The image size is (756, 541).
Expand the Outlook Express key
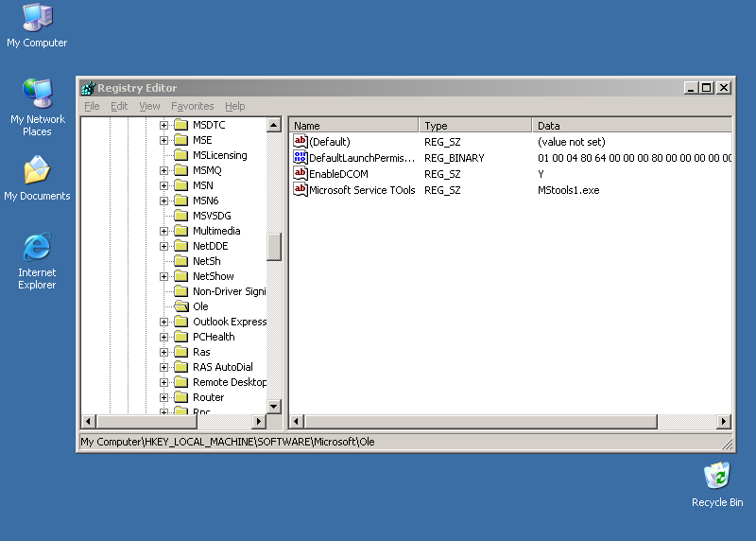click(163, 322)
